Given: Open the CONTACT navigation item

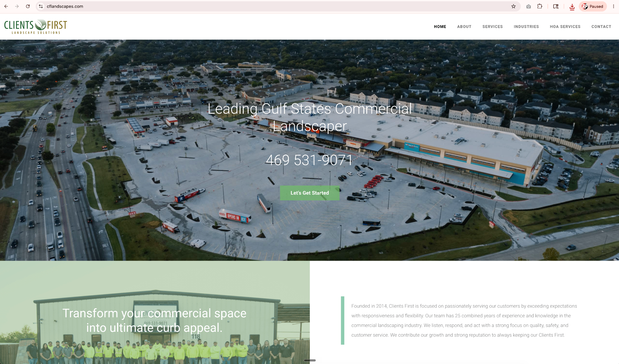Looking at the screenshot, I should [601, 27].
